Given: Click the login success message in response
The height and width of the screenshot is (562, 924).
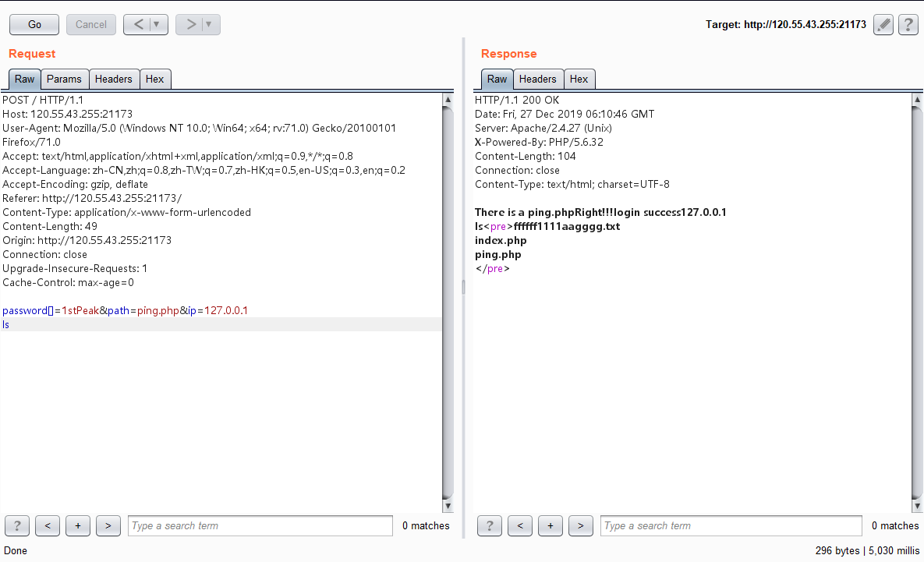Looking at the screenshot, I should (x=644, y=212).
